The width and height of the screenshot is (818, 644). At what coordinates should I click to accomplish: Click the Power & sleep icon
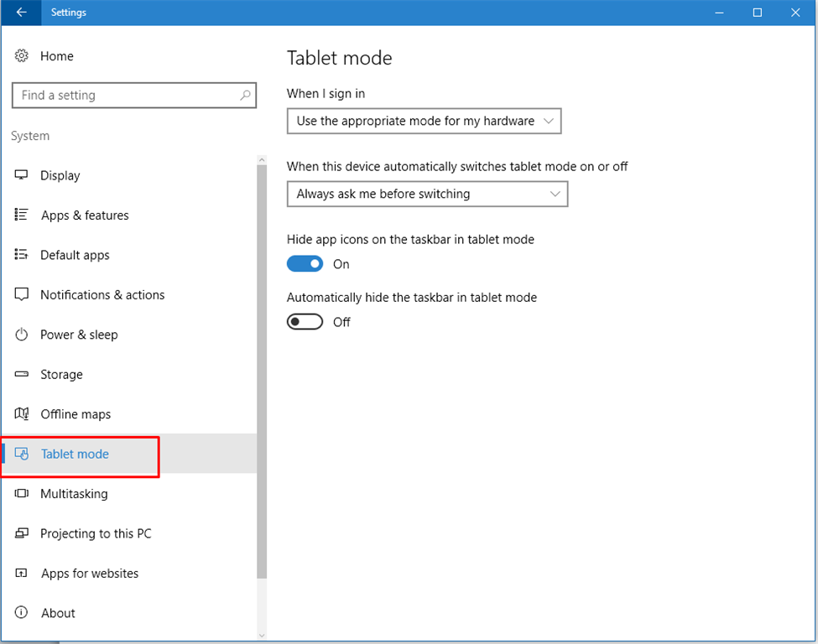(21, 335)
